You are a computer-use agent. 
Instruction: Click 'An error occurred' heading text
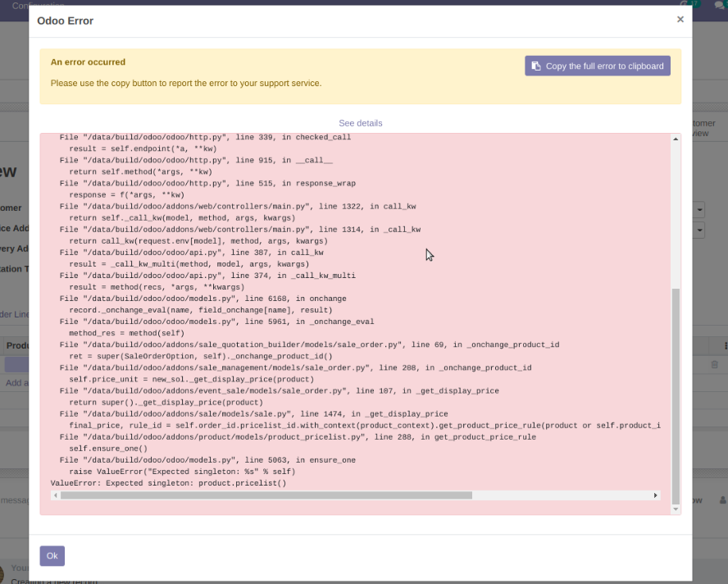point(89,62)
